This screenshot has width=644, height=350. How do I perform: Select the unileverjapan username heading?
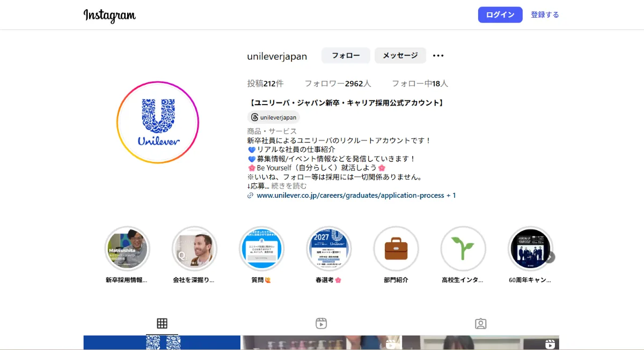(277, 56)
